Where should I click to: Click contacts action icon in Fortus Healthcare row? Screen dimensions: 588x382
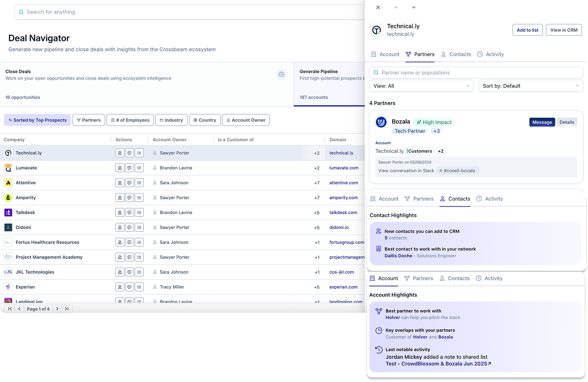pos(120,242)
